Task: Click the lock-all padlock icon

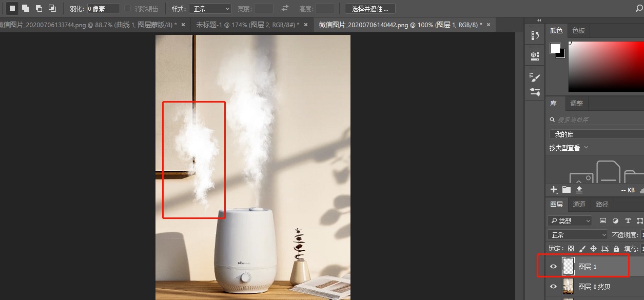Action: click(x=616, y=248)
